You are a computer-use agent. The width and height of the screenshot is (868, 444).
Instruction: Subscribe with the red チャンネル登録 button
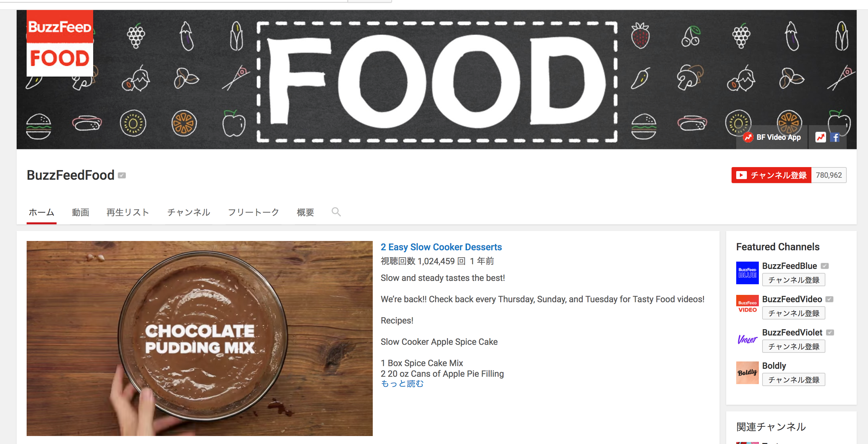(x=771, y=175)
